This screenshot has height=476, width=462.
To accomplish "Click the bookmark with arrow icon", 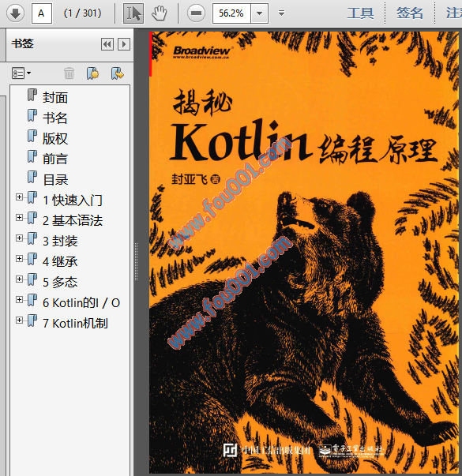I will tap(117, 73).
